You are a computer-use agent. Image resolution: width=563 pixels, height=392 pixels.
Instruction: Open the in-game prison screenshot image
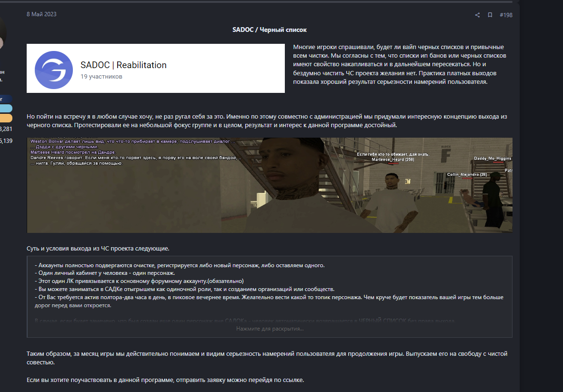[x=270, y=185]
